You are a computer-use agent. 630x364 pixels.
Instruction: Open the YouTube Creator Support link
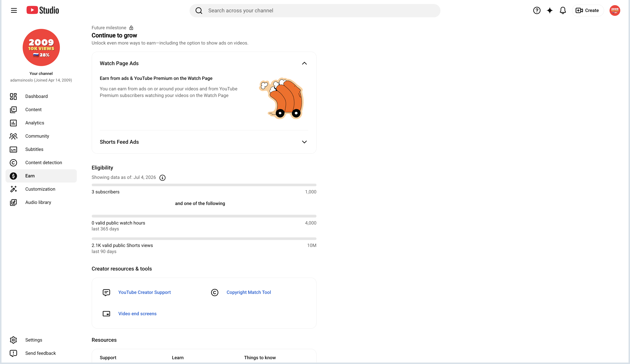click(144, 292)
